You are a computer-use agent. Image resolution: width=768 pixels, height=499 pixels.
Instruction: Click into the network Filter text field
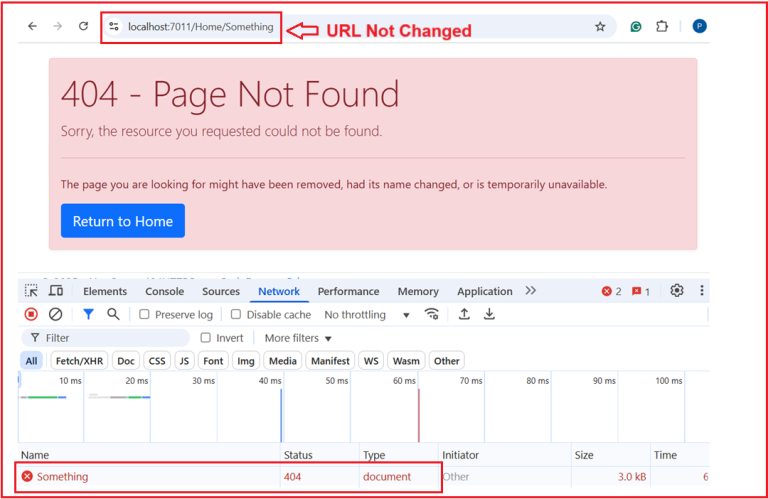pos(110,338)
